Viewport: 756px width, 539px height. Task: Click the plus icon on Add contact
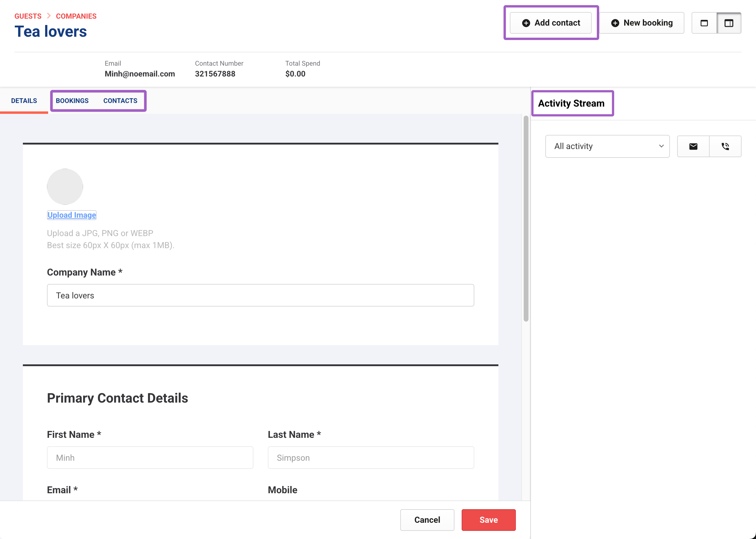526,23
